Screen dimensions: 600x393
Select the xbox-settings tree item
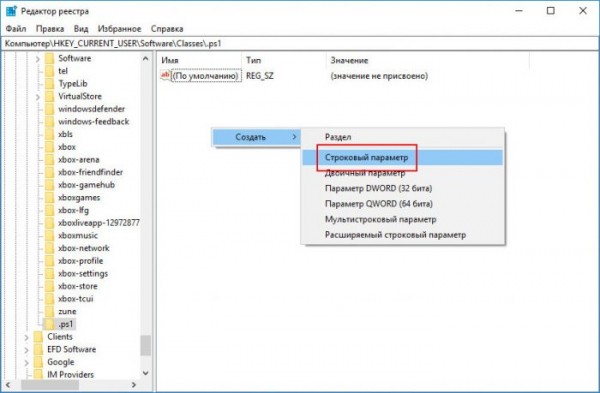[x=83, y=273]
